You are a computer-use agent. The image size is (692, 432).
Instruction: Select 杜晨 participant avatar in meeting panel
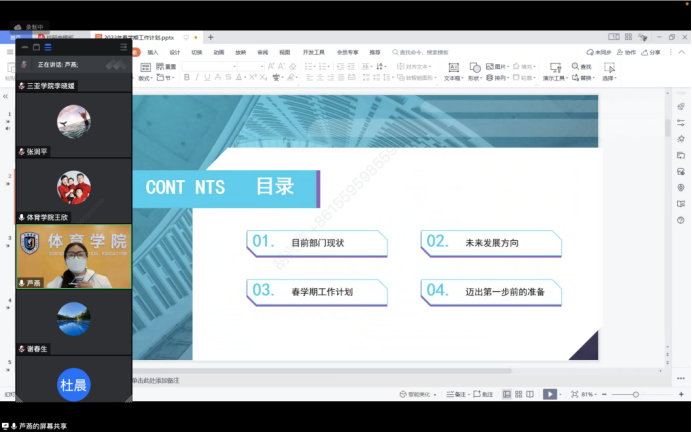(x=73, y=384)
